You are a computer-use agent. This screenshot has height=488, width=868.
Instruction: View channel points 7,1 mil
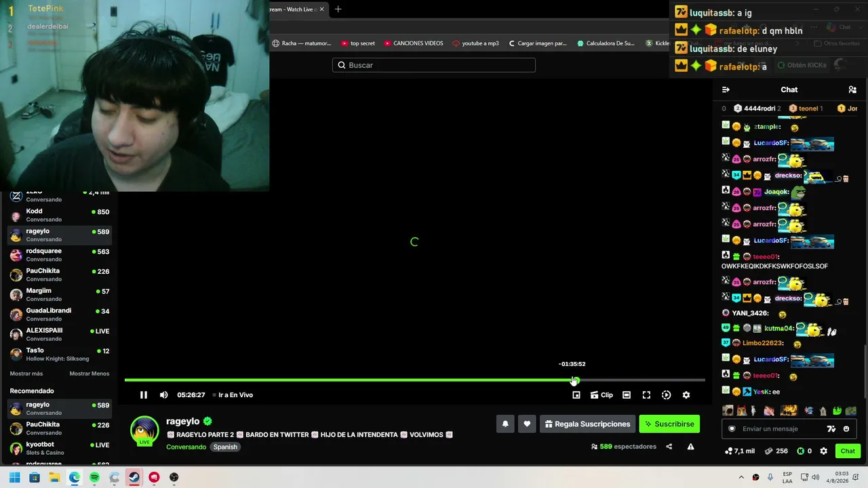740,451
